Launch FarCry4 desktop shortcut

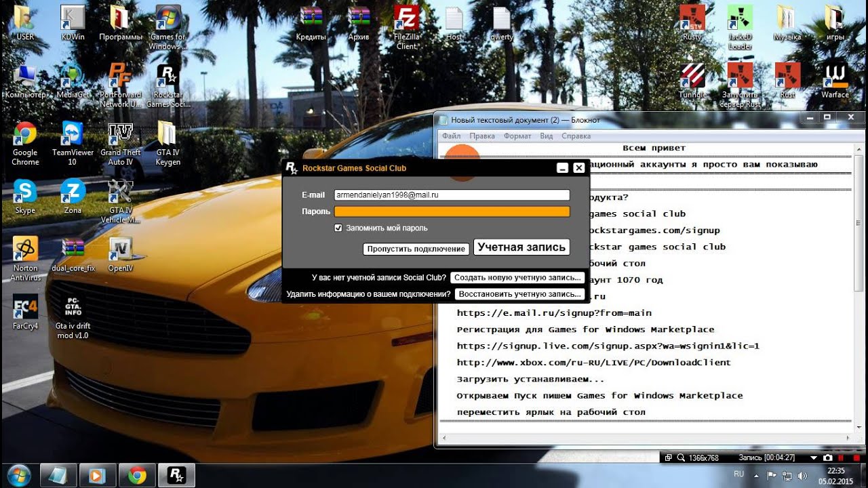25,312
